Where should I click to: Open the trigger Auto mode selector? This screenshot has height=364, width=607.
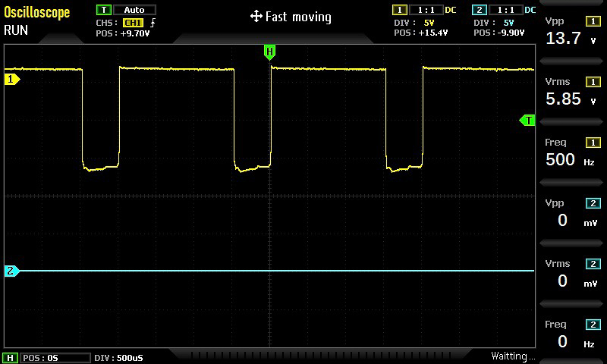click(134, 10)
